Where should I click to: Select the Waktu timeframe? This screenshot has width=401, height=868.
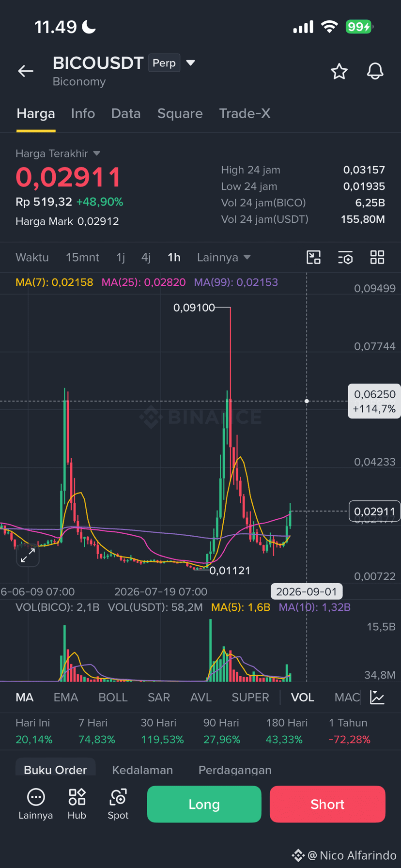click(x=32, y=257)
